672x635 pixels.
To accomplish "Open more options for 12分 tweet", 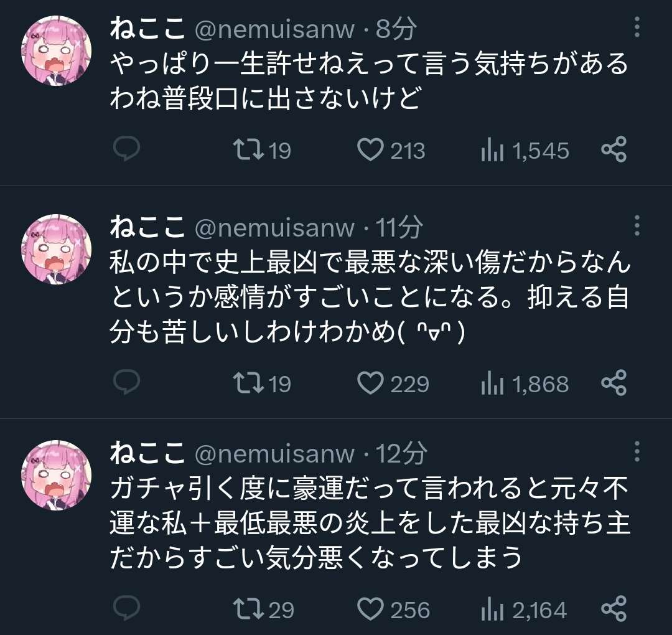I will (637, 451).
